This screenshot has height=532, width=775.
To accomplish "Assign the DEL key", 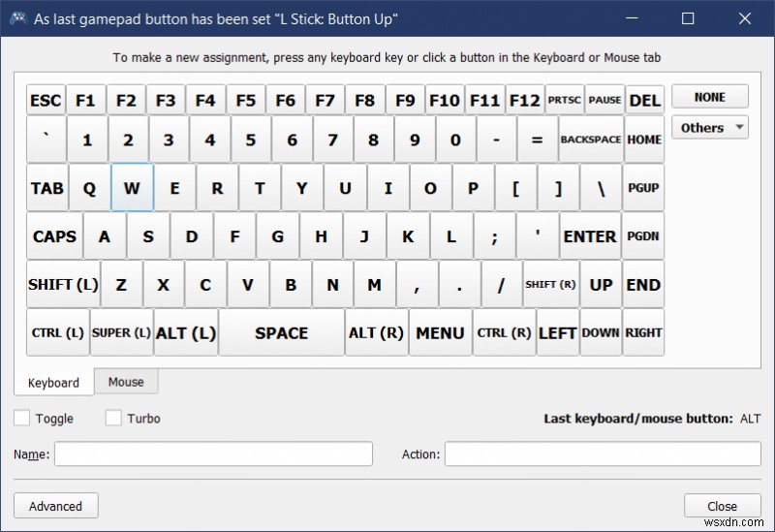I will 644,101.
